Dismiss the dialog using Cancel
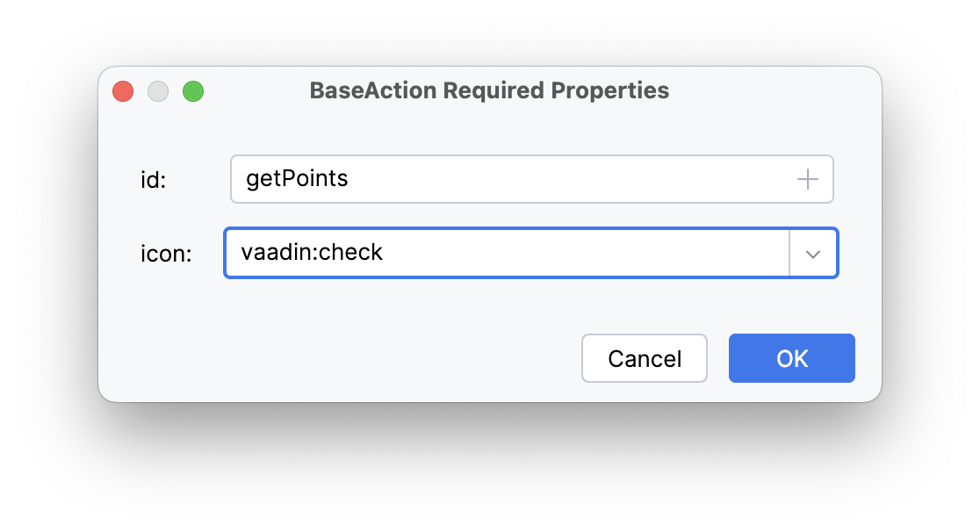The height and width of the screenshot is (532, 980). (645, 358)
